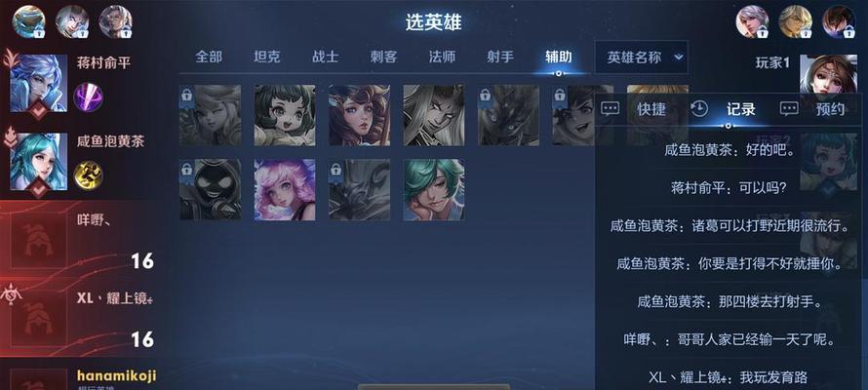Pick the brown curly-haired hero portrait

pos(359,115)
